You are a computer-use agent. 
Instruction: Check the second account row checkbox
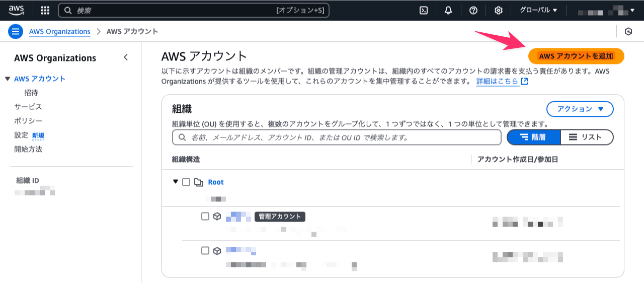pos(205,251)
